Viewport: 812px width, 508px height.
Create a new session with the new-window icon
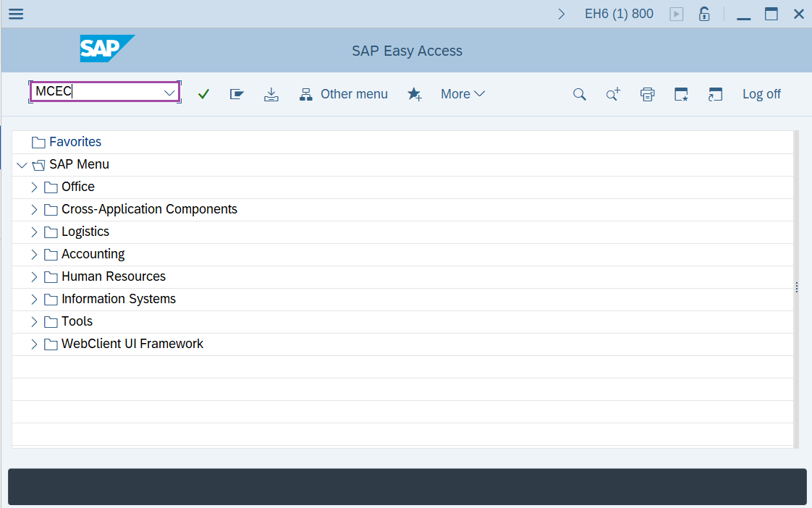coord(715,93)
